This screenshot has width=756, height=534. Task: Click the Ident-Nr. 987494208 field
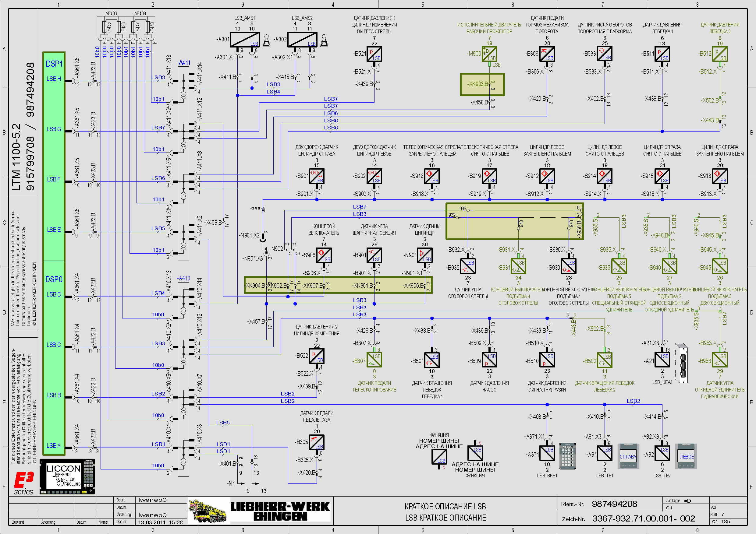(x=614, y=504)
